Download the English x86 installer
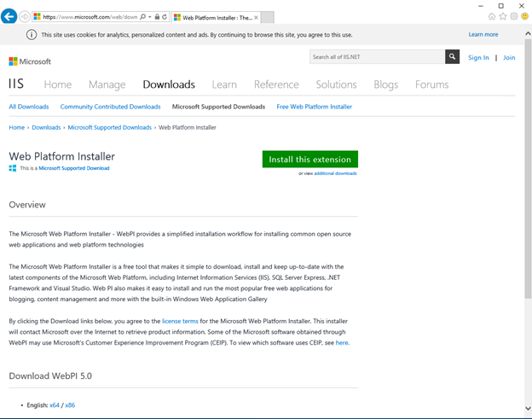 [x=70, y=405]
